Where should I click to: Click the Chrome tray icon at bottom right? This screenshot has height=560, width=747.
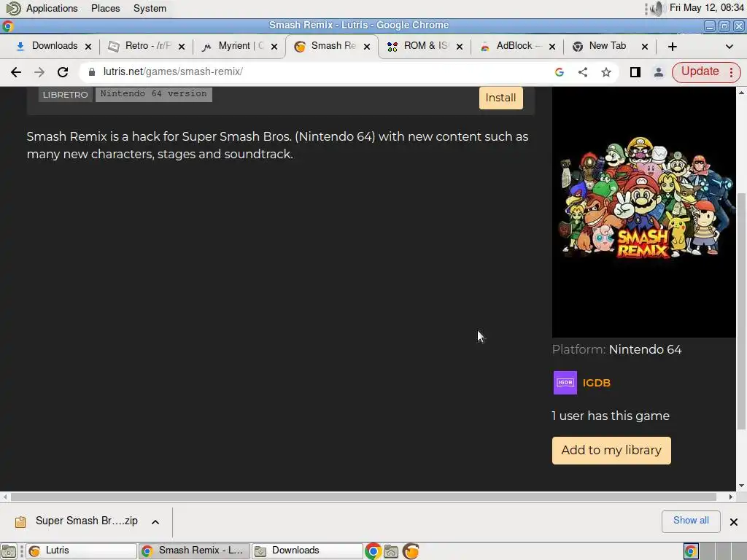coord(691,551)
